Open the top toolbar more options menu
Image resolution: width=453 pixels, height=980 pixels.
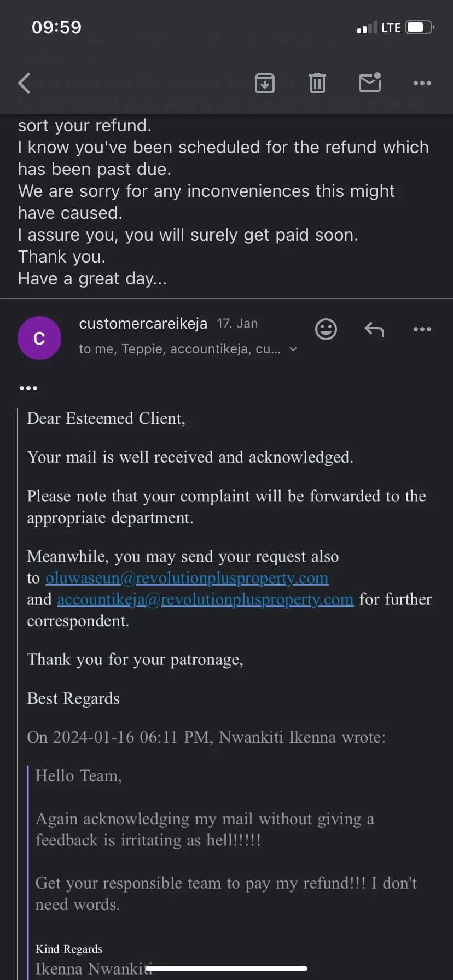click(x=422, y=83)
